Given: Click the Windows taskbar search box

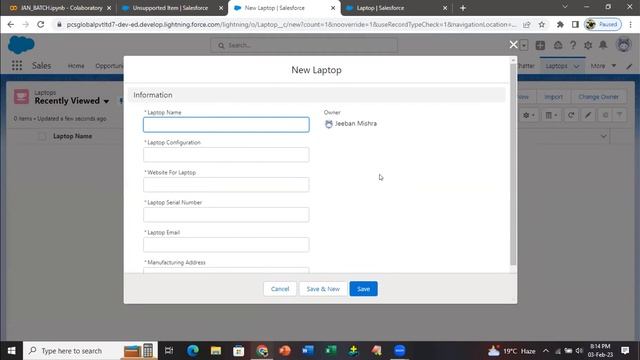Looking at the screenshot, I should 90,351.
